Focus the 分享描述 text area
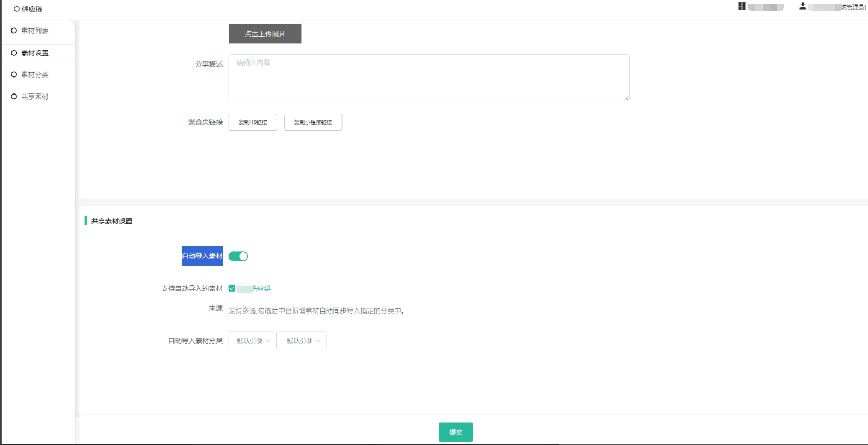The width and height of the screenshot is (868, 445). (x=429, y=78)
